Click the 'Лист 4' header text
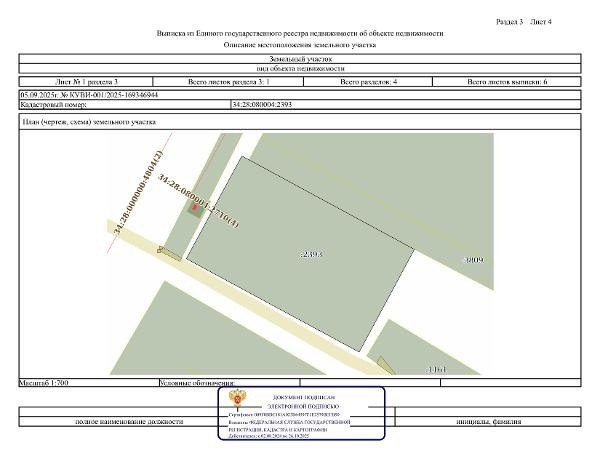The height and width of the screenshot is (464, 600). point(541,22)
